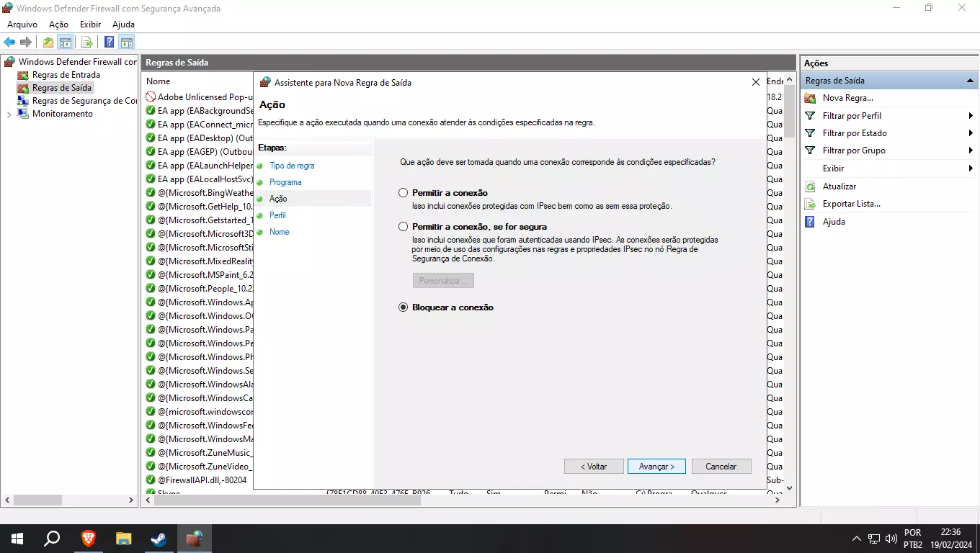The height and width of the screenshot is (553, 980).
Task: Open the Filtrar por Estado submenu
Action: tap(890, 133)
